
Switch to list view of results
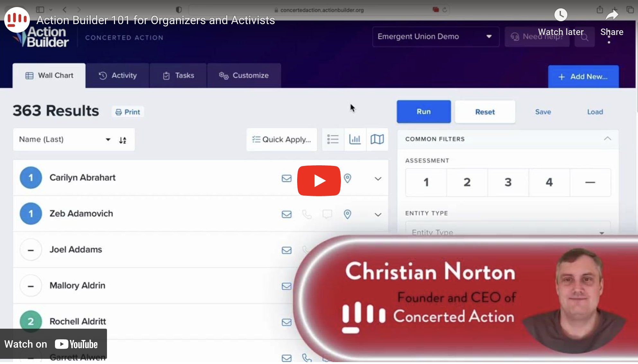pyautogui.click(x=333, y=139)
